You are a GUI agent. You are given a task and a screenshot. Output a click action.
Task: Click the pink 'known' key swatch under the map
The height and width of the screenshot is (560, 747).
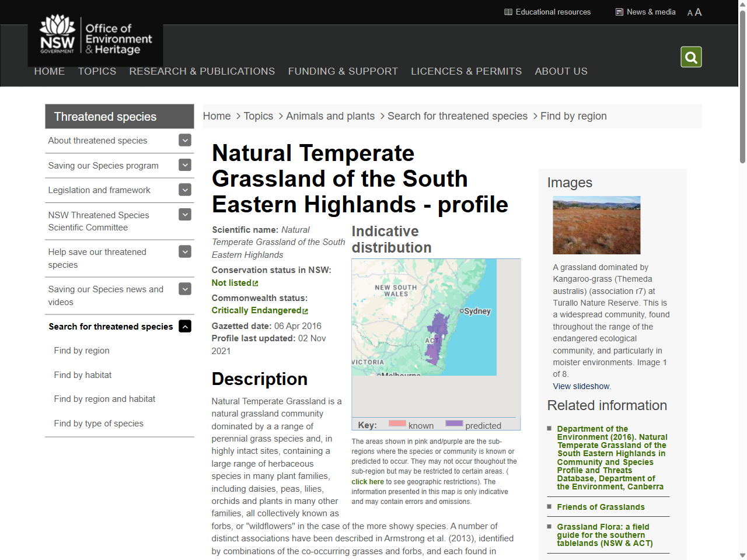click(x=397, y=424)
